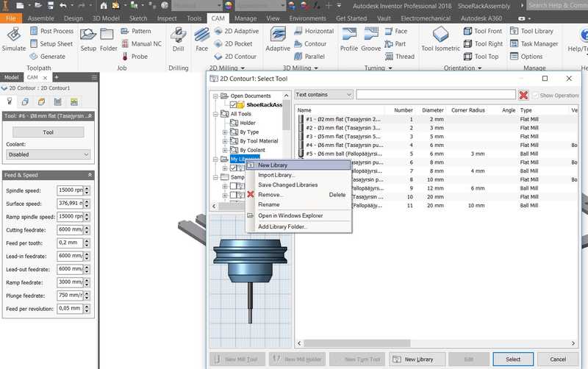Choose New Library from context menu
The height and width of the screenshot is (369, 588).
click(298, 165)
